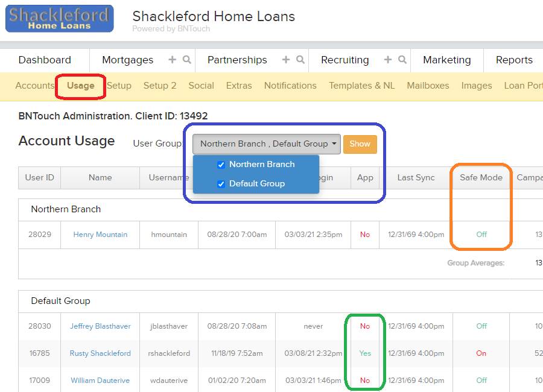The width and height of the screenshot is (543, 392).
Task: Open the Recruiting menu
Action: pos(345,60)
